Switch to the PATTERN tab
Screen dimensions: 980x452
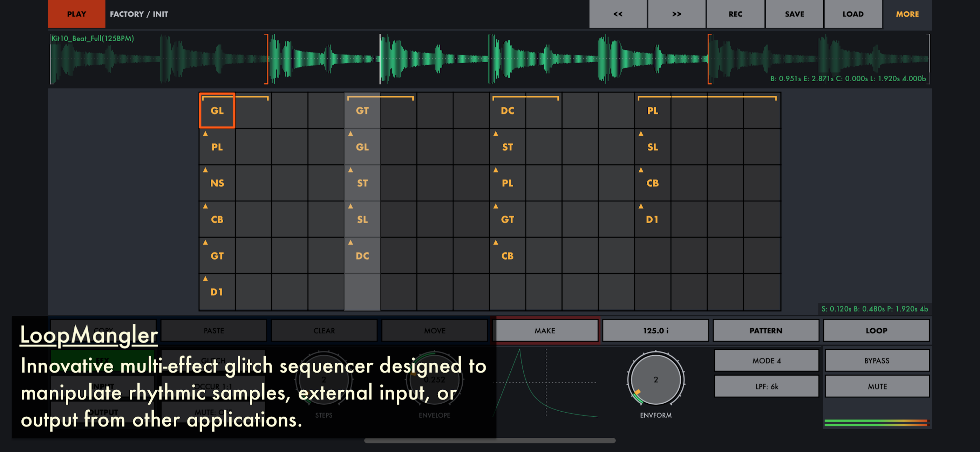(x=766, y=330)
